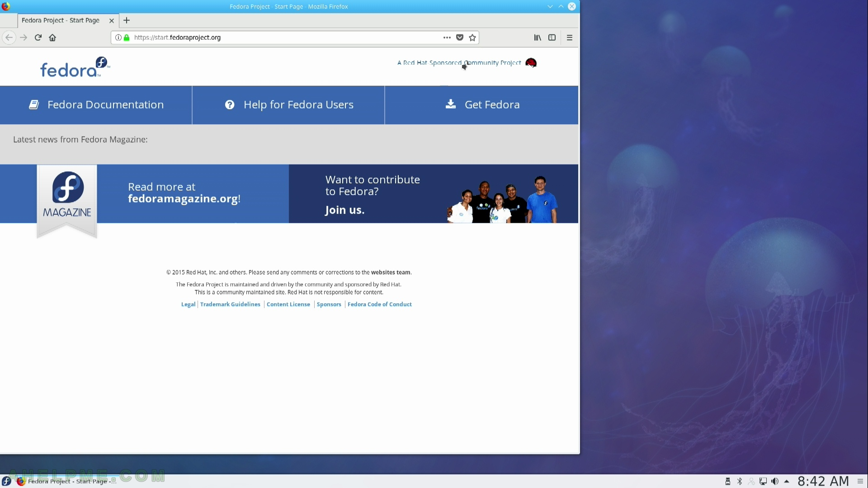Click the Firefox forward arrow button

(x=24, y=38)
